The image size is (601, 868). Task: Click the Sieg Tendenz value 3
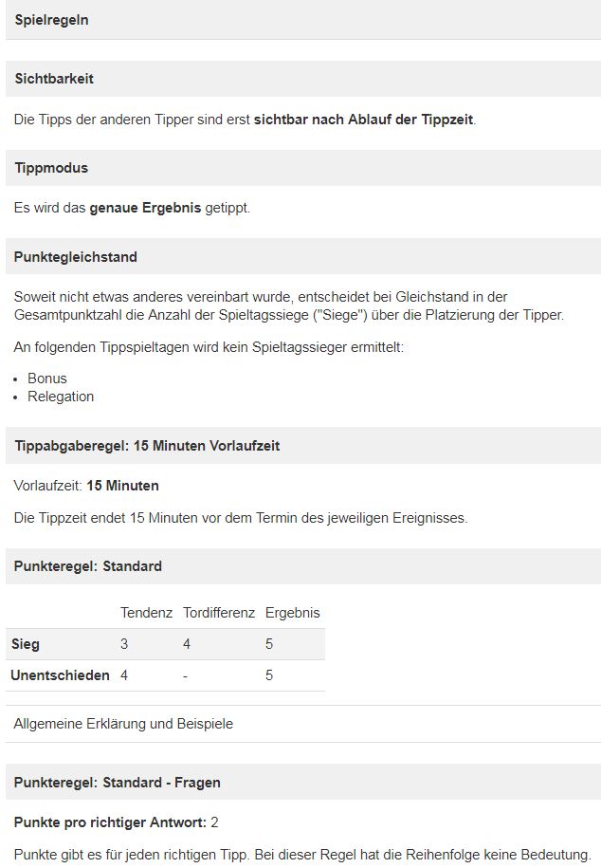coord(124,644)
